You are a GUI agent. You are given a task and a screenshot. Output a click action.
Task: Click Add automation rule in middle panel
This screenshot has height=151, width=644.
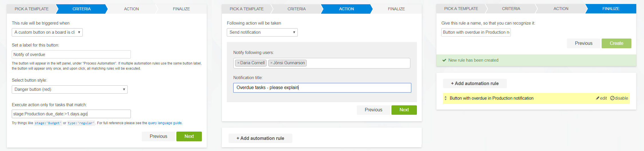(x=260, y=138)
